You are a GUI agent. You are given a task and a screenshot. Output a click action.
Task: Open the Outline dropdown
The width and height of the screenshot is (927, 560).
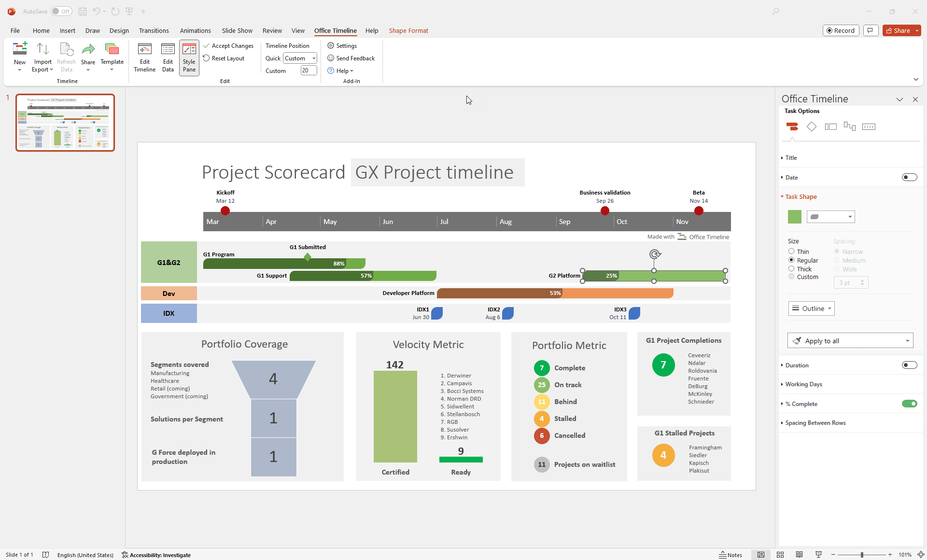(812, 308)
